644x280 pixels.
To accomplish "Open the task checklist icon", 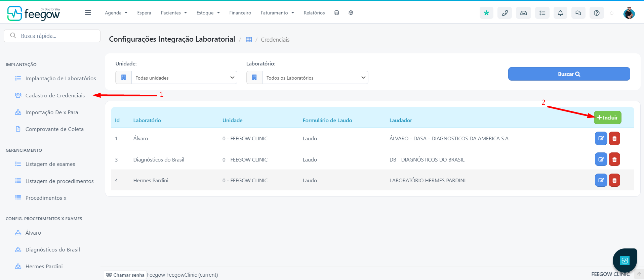I will (x=542, y=13).
